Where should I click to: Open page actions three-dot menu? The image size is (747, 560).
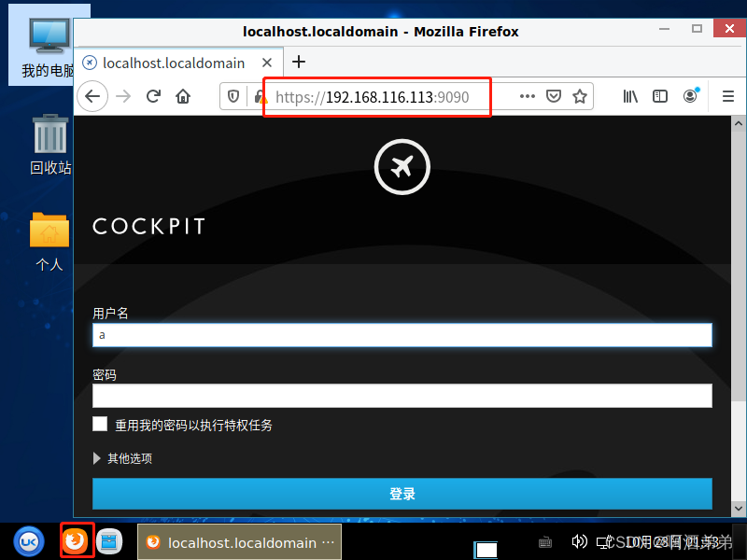[527, 97]
